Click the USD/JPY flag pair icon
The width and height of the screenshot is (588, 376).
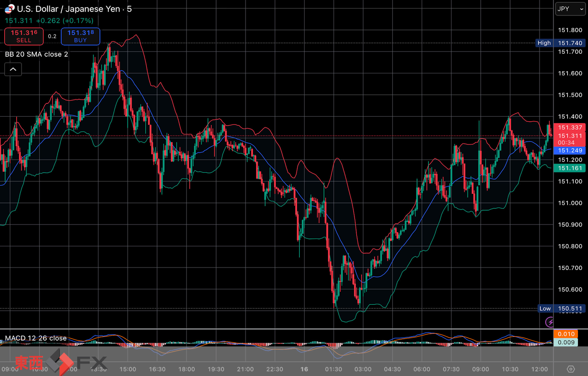(x=9, y=9)
